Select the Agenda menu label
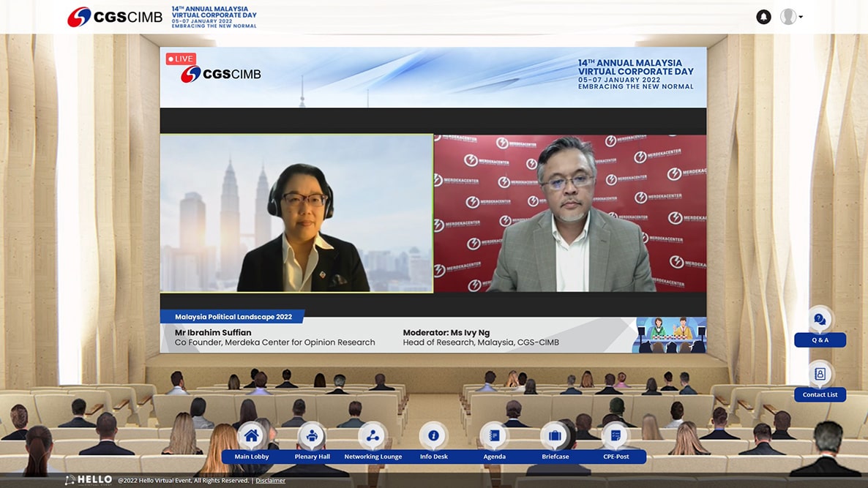The width and height of the screenshot is (868, 488). pyautogui.click(x=494, y=457)
